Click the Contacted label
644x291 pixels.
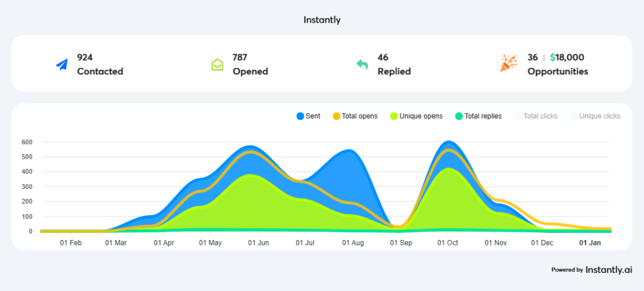100,71
